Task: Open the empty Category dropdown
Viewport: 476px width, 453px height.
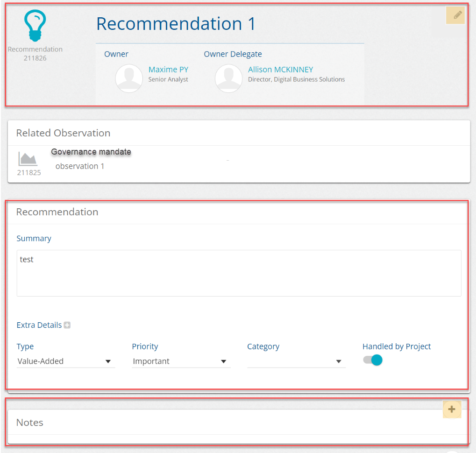Action: 296,361
